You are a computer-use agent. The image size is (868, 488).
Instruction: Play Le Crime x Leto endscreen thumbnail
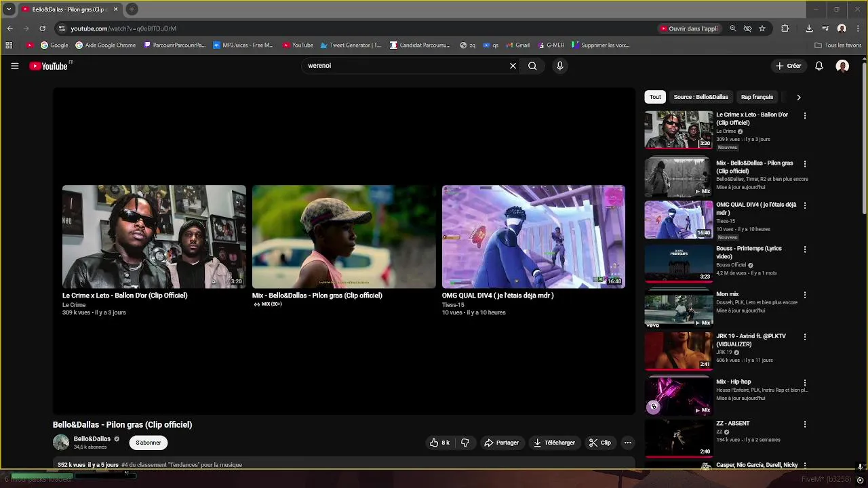(x=154, y=237)
